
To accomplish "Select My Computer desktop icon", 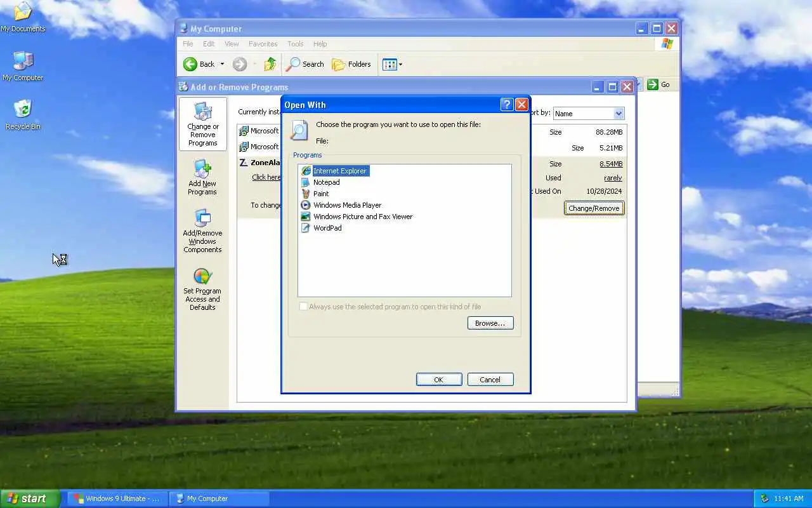I will (x=23, y=66).
